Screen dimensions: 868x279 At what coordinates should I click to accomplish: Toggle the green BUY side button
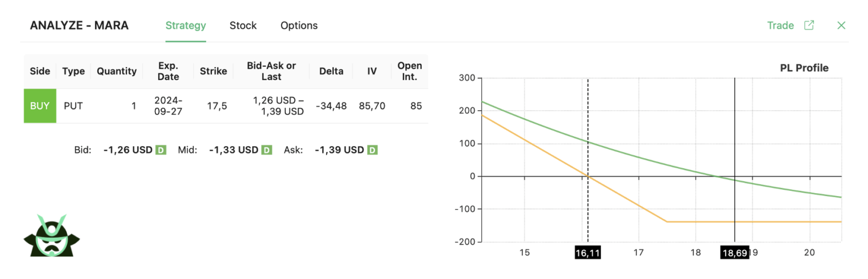[x=40, y=106]
